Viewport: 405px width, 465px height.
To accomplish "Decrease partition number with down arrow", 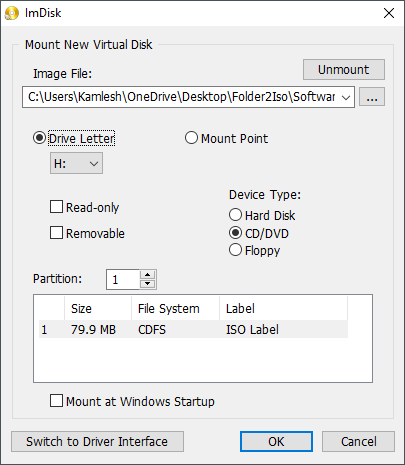I will pyautogui.click(x=147, y=284).
